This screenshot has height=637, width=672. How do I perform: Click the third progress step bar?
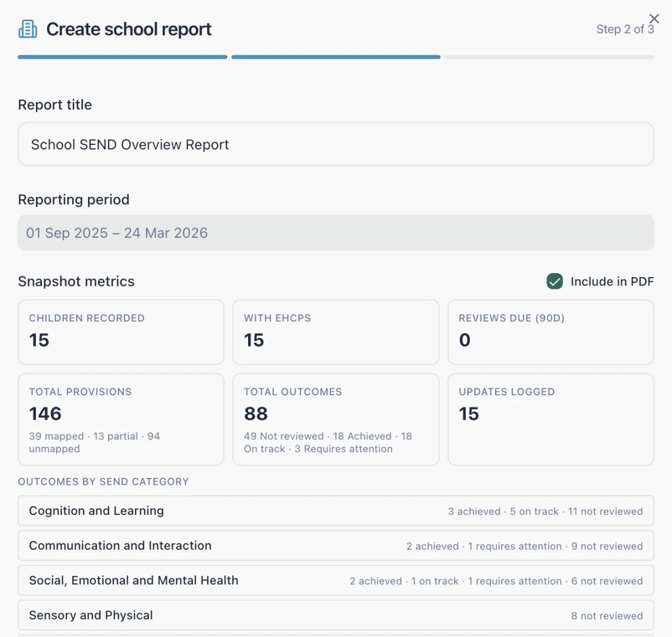click(x=549, y=57)
